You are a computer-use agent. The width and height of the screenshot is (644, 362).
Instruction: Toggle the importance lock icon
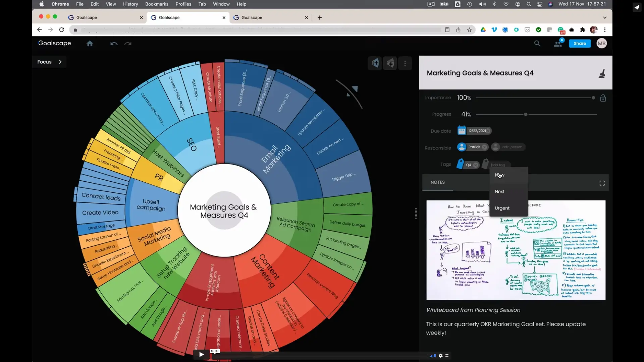(x=603, y=98)
